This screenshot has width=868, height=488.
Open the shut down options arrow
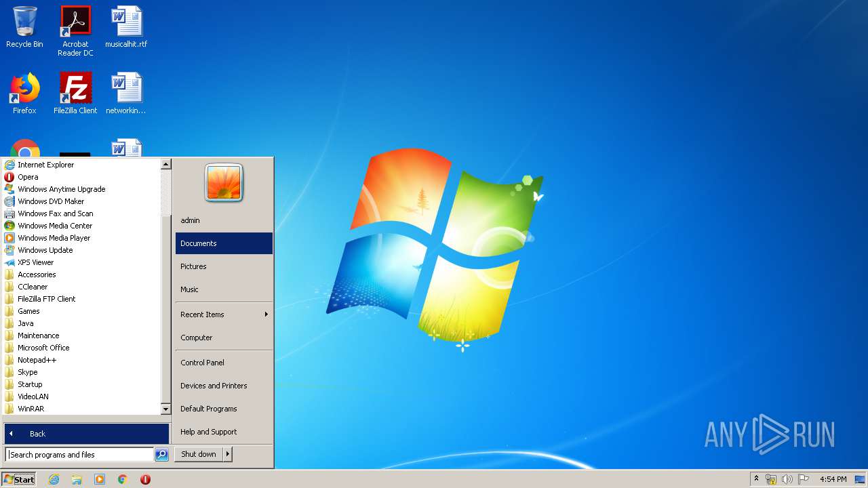[x=228, y=454]
